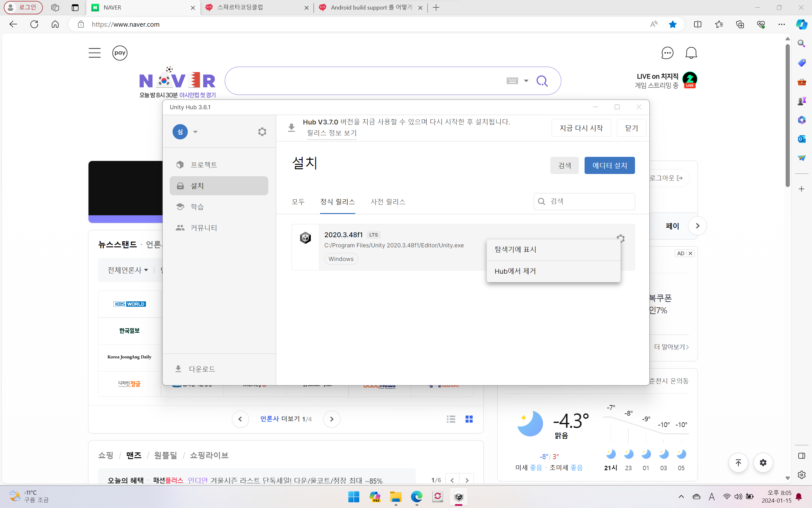Show hidden tray icons chevron
This screenshot has width=812, height=508.
tap(681, 497)
